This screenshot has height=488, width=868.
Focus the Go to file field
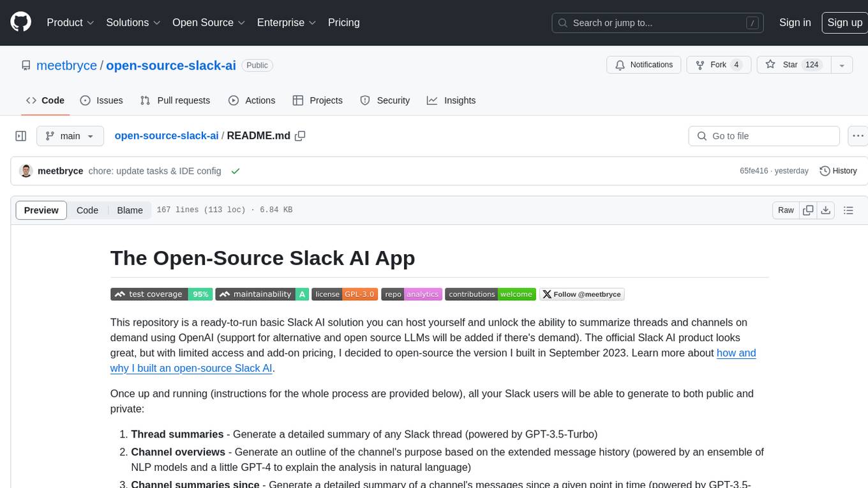(764, 136)
